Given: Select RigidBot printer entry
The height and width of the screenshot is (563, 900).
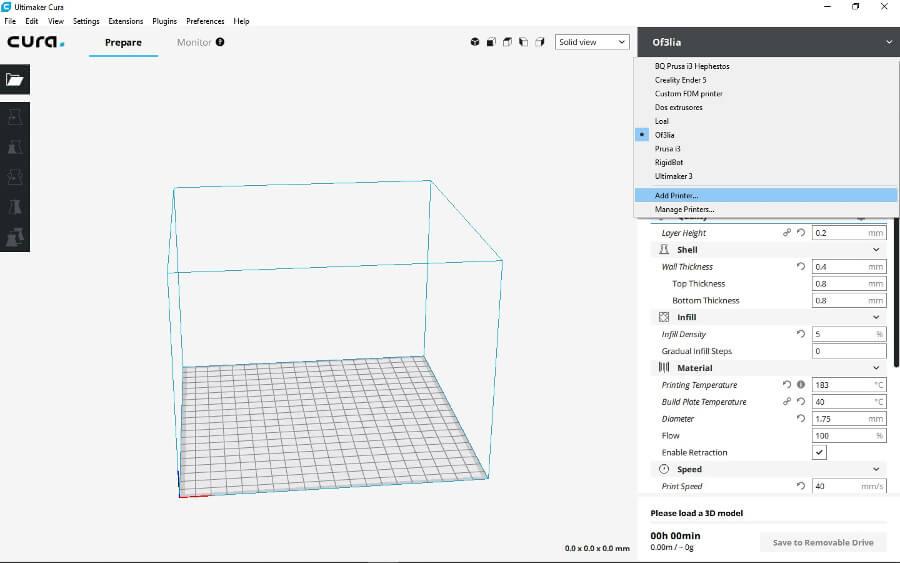Looking at the screenshot, I should pyautogui.click(x=766, y=162).
